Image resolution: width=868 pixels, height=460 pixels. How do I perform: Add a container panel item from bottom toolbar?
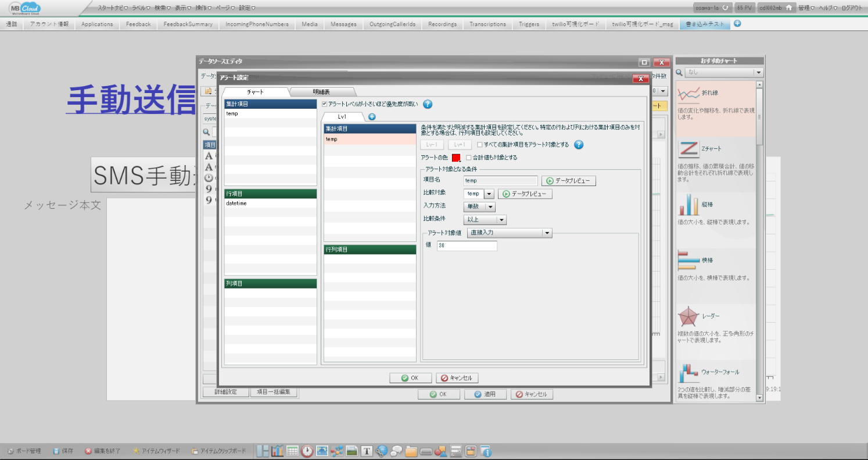click(471, 451)
